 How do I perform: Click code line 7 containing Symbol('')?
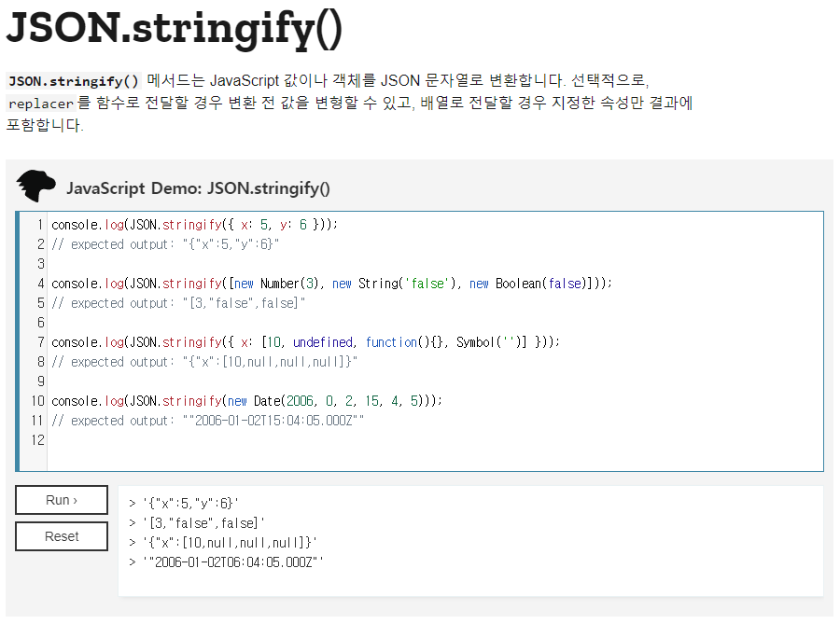(305, 342)
